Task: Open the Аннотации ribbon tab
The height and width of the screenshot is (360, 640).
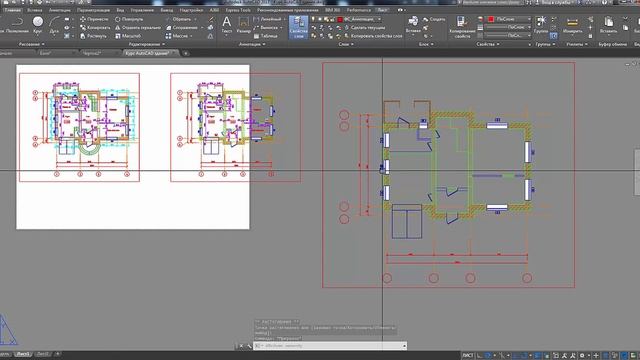Action: pyautogui.click(x=60, y=10)
